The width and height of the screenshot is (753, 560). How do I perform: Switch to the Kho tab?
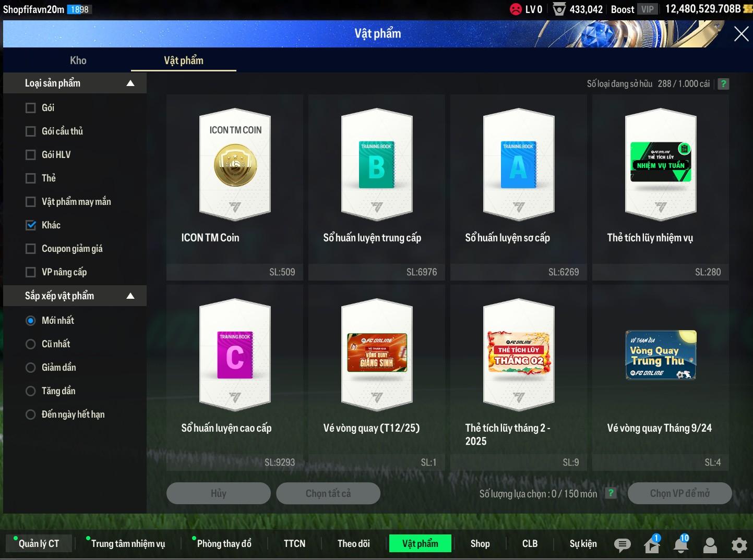click(78, 60)
